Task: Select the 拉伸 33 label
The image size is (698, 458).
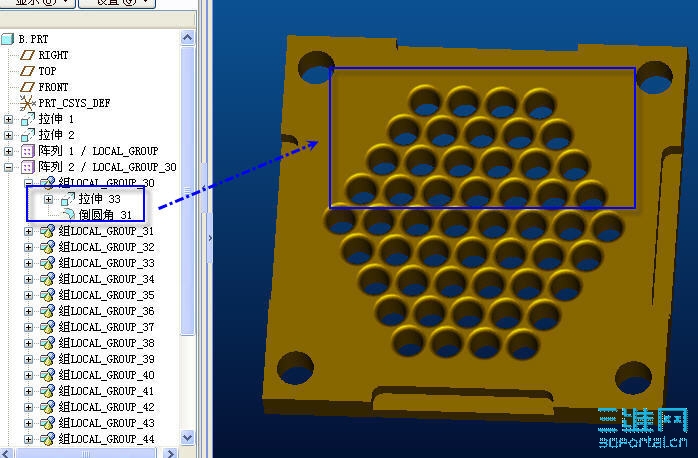Action: pyautogui.click(x=100, y=199)
